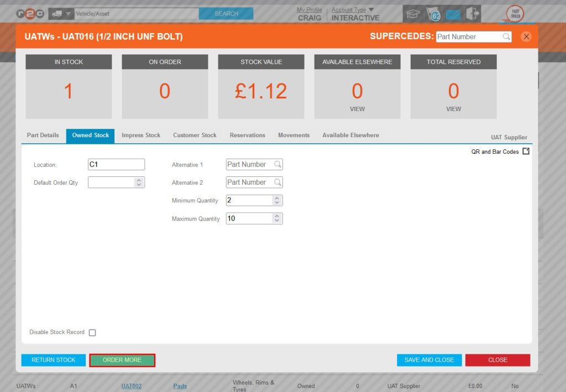
Task: Click SAVE AND CLOSE
Action: pyautogui.click(x=429, y=360)
